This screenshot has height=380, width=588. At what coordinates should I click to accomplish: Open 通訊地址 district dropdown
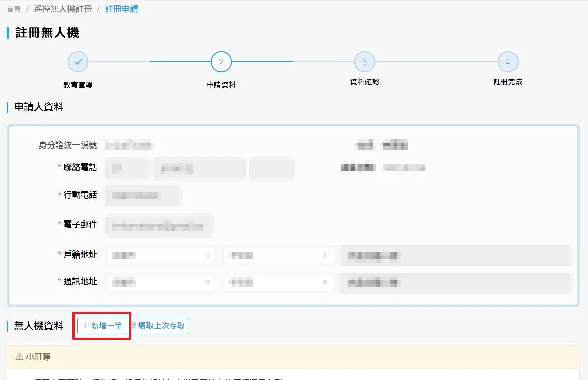[x=278, y=282]
